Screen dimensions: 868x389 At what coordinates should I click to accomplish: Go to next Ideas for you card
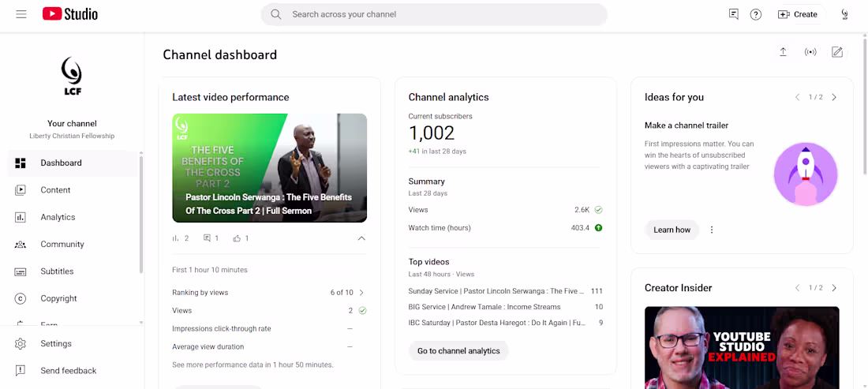(x=834, y=97)
